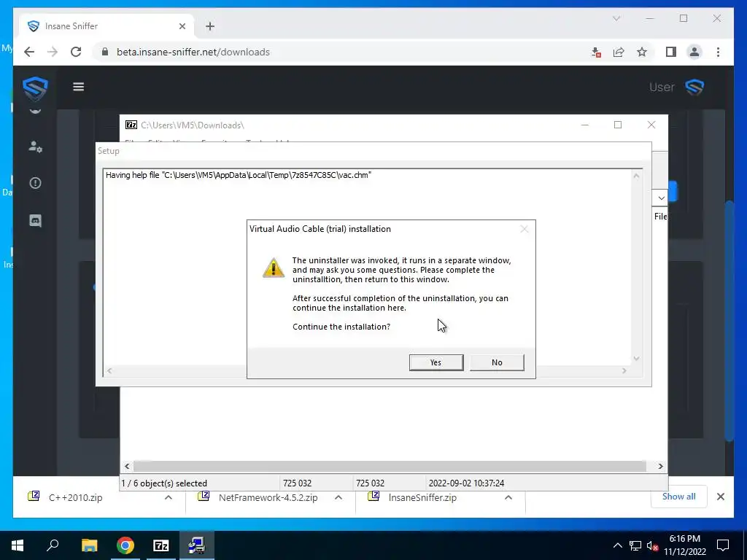Close the Insane Sniffer tab
This screenshot has height=560, width=747.
[x=182, y=26]
